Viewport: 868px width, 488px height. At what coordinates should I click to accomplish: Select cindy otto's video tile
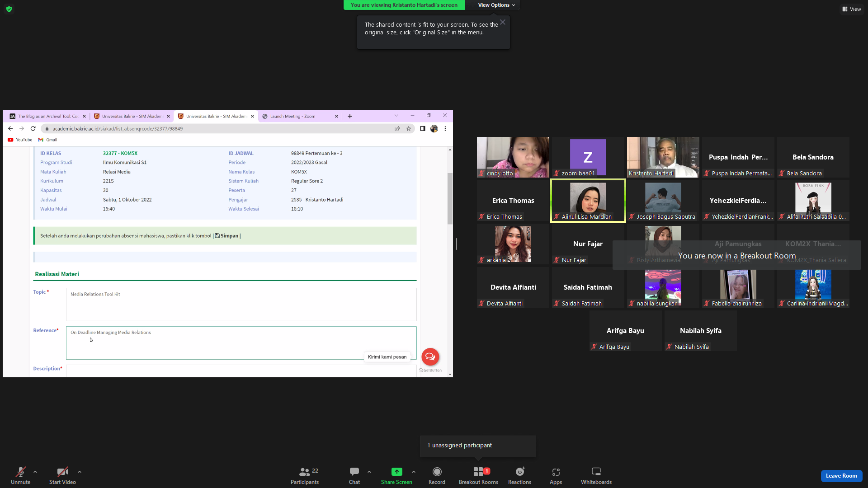(x=513, y=157)
